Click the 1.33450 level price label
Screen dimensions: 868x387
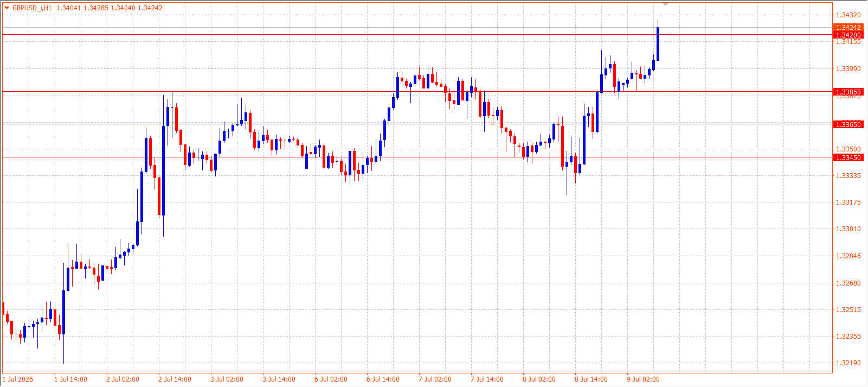point(848,158)
